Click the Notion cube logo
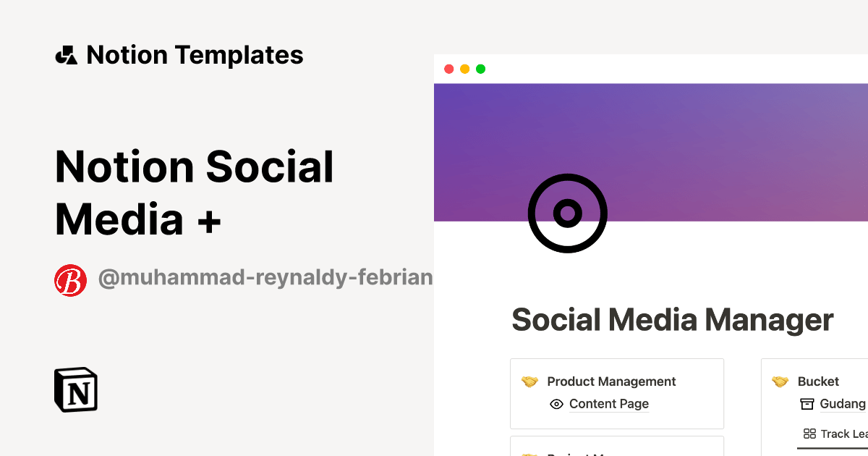Screen dimensions: 868x456 (76, 389)
